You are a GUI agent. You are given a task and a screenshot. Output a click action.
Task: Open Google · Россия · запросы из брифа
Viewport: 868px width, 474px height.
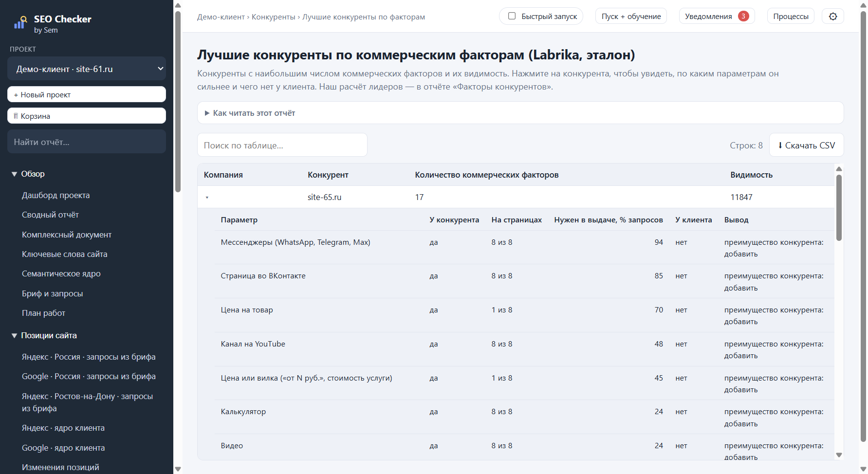[x=89, y=376]
